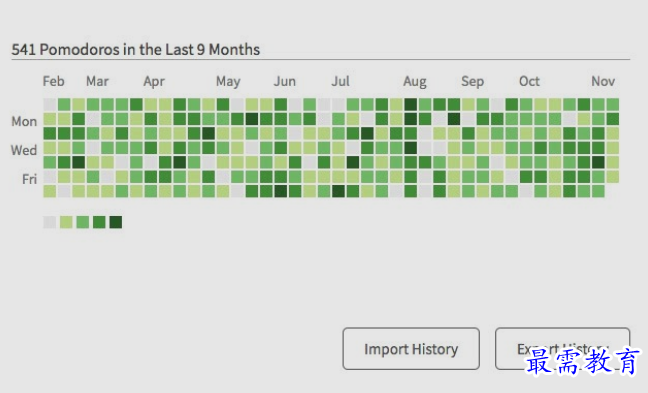Click the May month label
This screenshot has height=393, width=648.
[x=228, y=82]
